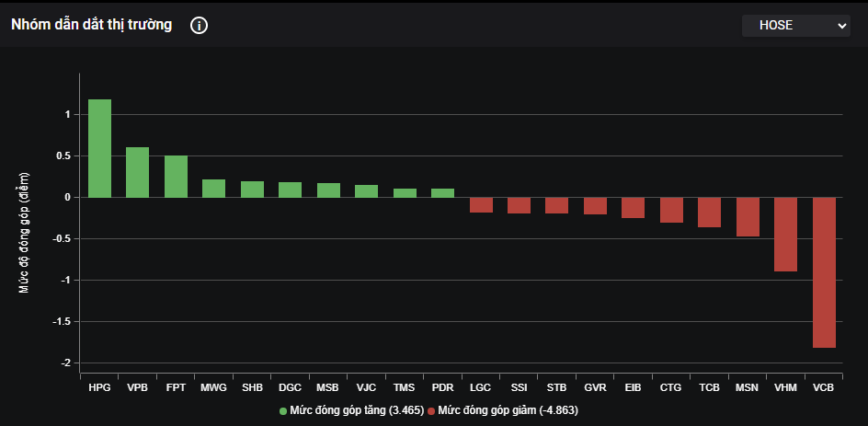868x426 pixels.
Task: Click the red MSN bar
Action: (748, 217)
